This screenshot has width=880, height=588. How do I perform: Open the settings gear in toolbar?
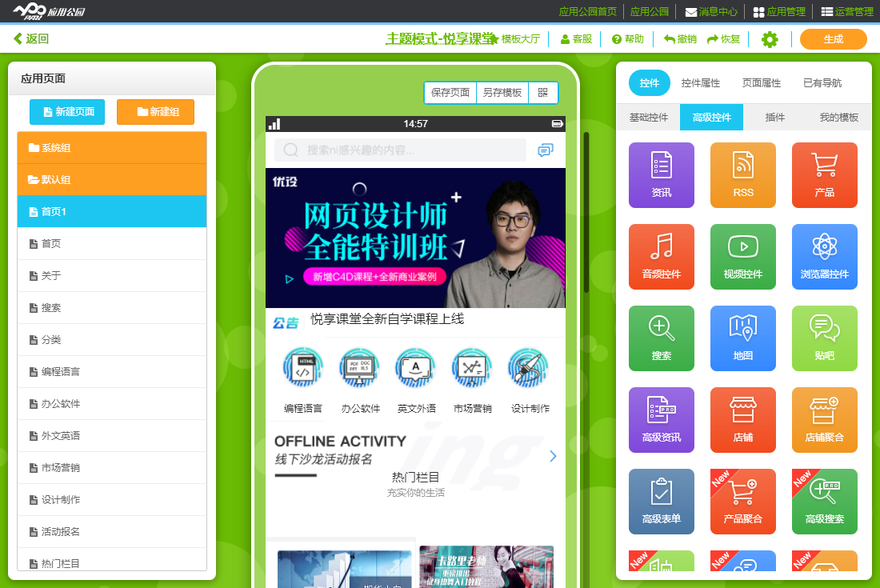point(770,39)
